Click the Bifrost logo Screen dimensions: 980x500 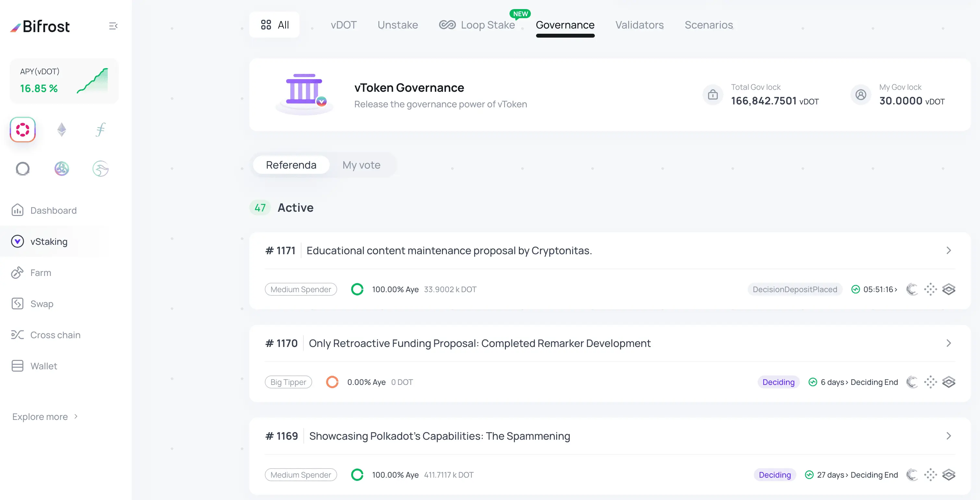pyautogui.click(x=40, y=26)
